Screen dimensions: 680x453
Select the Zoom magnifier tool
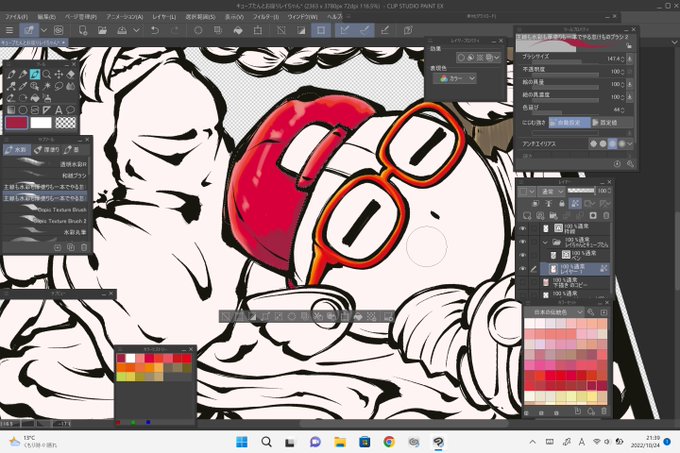pos(46,74)
